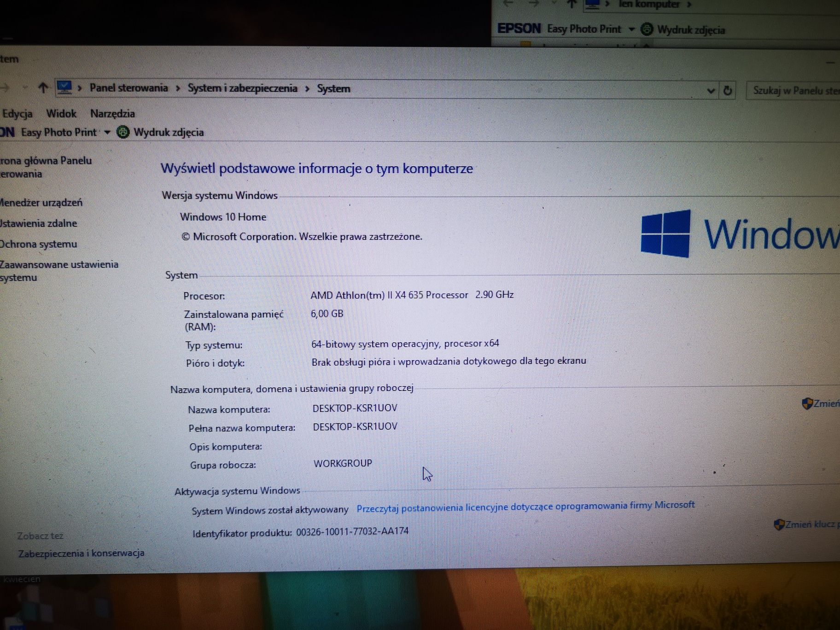Select the 6,00 GB RAM value
This screenshot has height=630, width=840.
[327, 314]
